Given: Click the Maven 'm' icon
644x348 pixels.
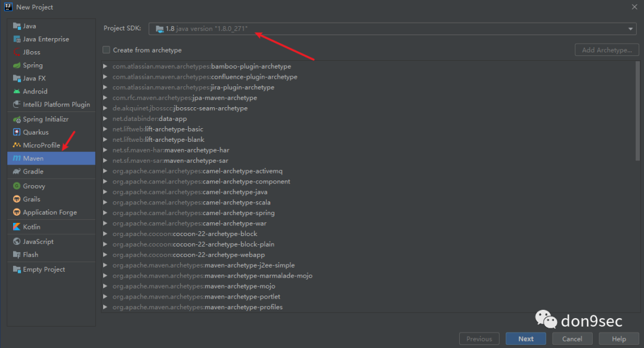Looking at the screenshot, I should click(x=17, y=159).
